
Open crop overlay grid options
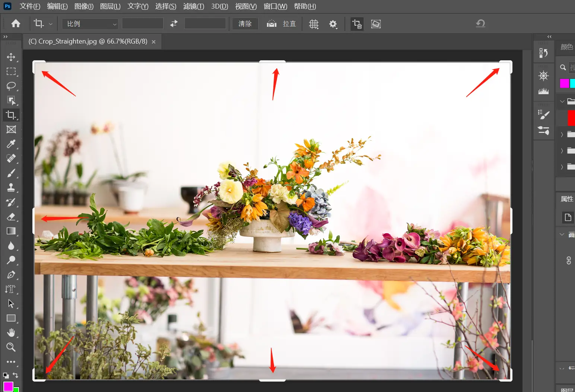(x=314, y=24)
